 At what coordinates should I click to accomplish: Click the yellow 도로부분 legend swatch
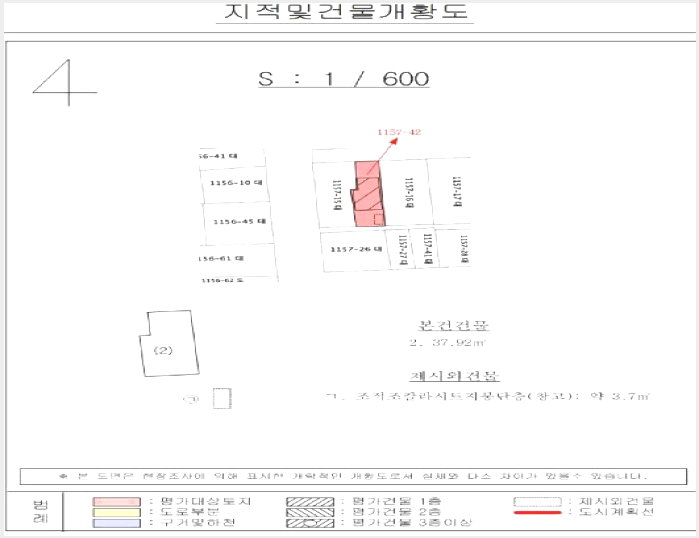coord(117,512)
